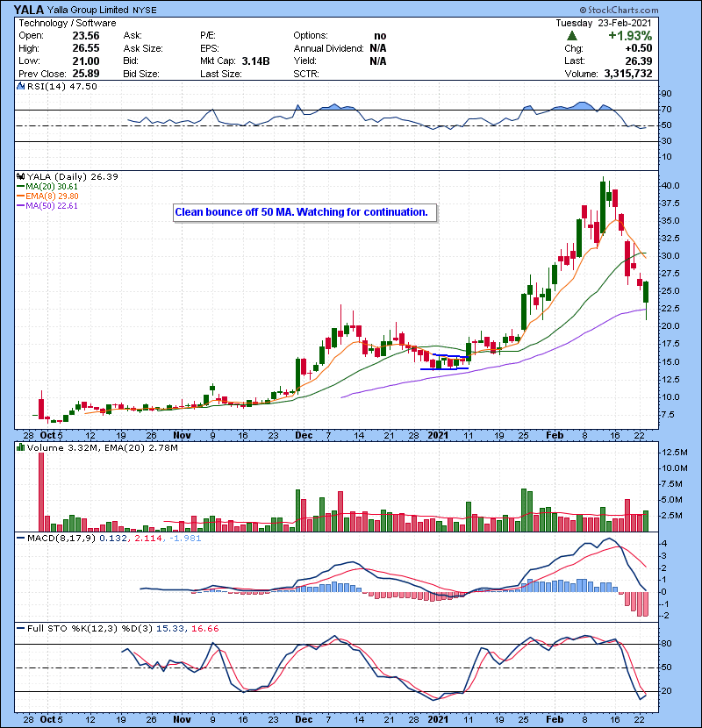Screen dimensions: 702x728
Task: Click the Nov label on price chart axis
Action: coord(182,435)
